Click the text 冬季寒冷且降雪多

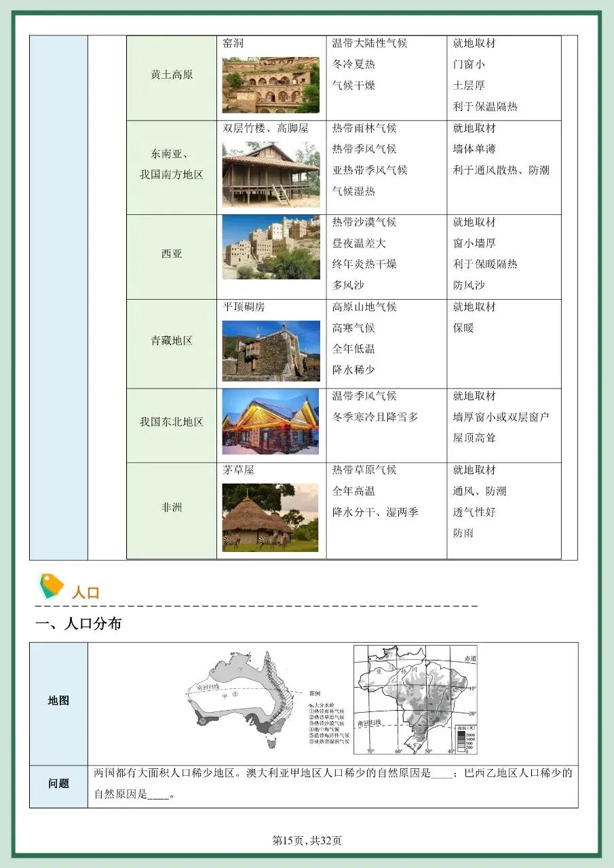pyautogui.click(x=375, y=417)
